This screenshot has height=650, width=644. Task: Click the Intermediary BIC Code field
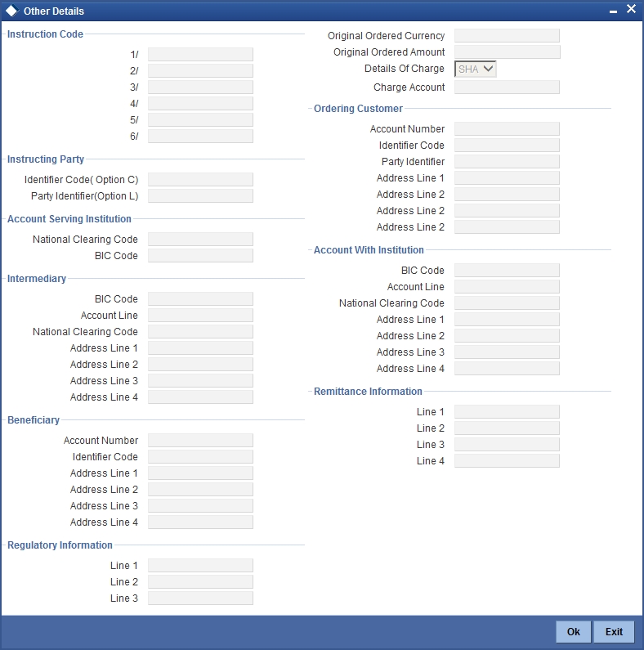(200, 299)
